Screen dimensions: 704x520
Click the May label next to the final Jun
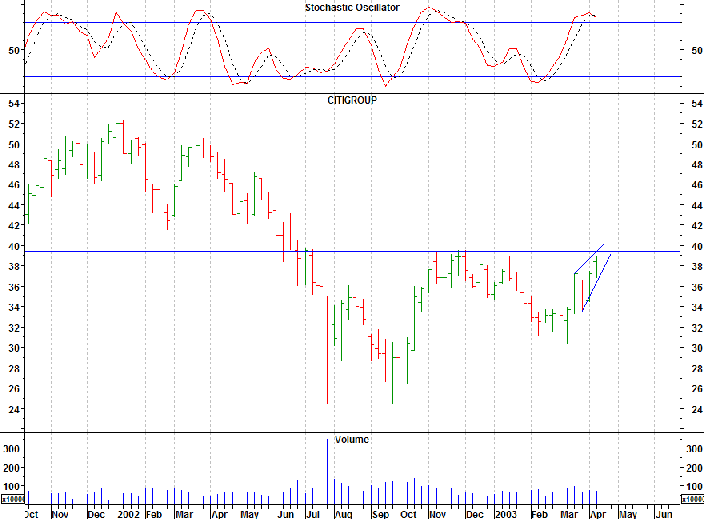pos(628,514)
